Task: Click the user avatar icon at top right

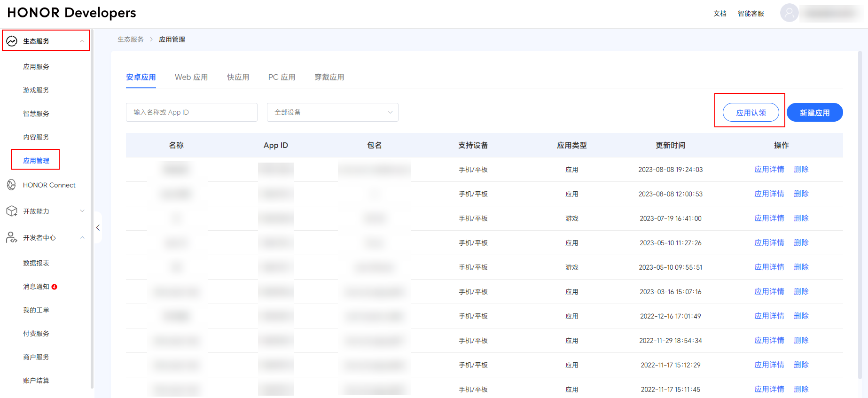Action: 790,13
